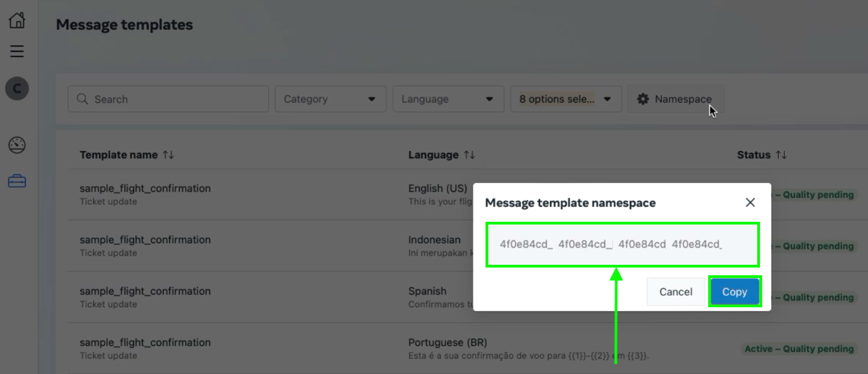The image size is (868, 374).
Task: Sort by Template name arrows
Action: click(169, 155)
